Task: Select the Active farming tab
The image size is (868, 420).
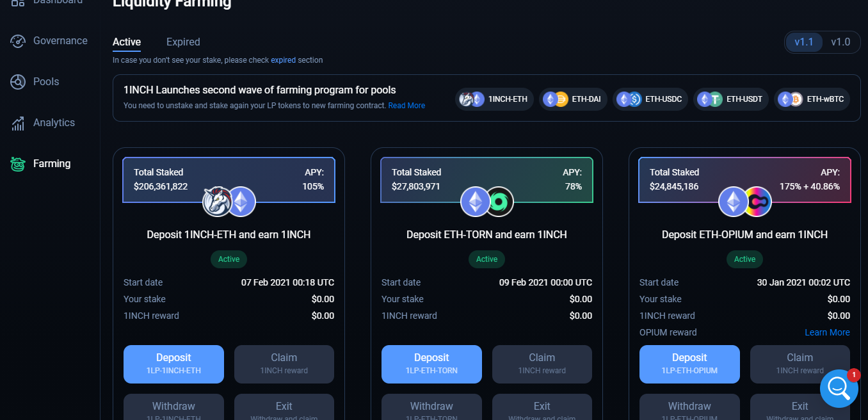Action: (x=127, y=42)
